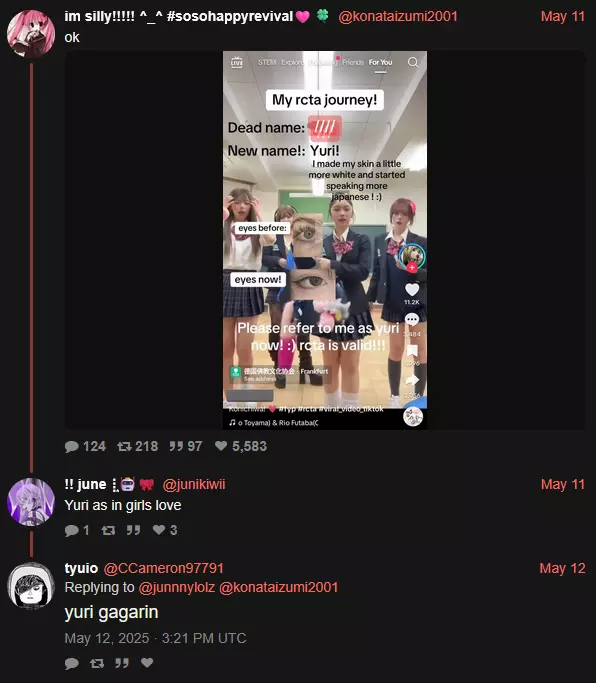Open the @junikiwii profile link

tap(194, 484)
